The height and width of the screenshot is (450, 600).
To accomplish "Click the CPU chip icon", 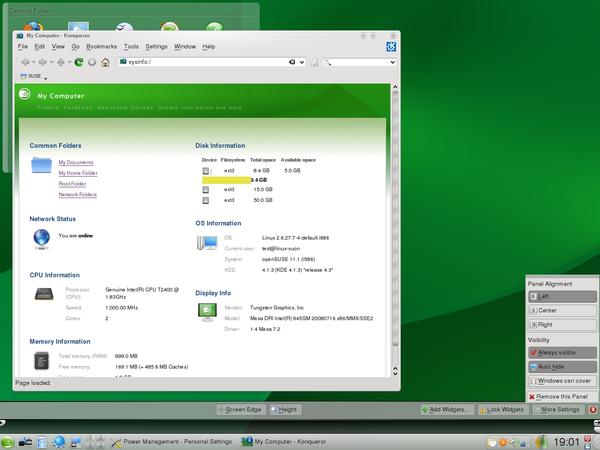I will point(44,294).
